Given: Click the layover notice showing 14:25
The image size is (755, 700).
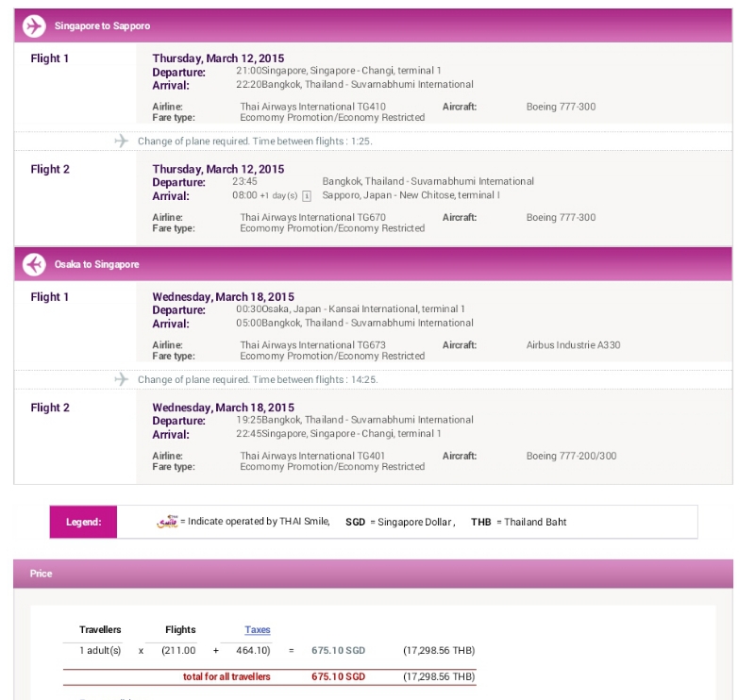Looking at the screenshot, I should click(258, 379).
